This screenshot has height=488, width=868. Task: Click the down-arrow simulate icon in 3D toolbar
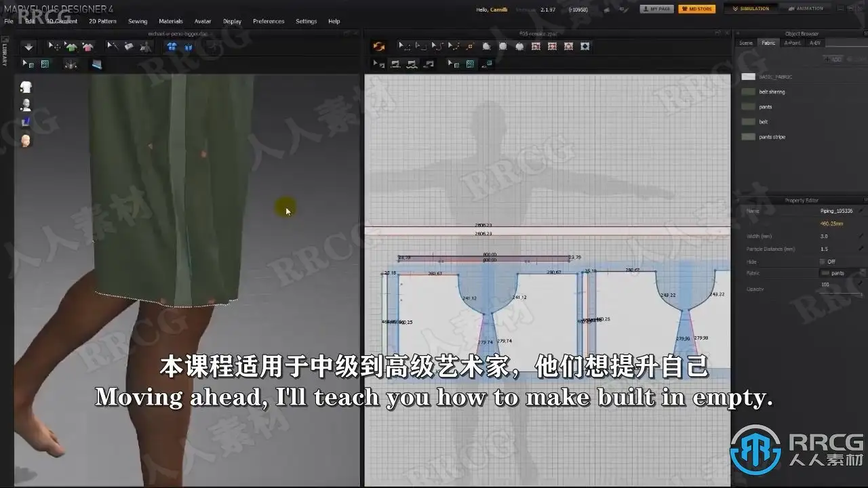28,47
